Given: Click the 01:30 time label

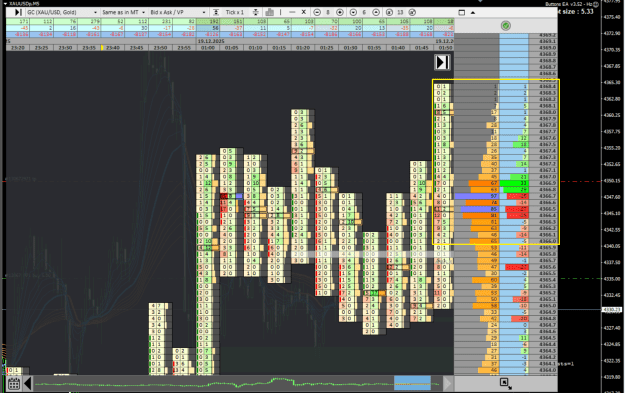Looking at the screenshot, I should coord(350,48).
